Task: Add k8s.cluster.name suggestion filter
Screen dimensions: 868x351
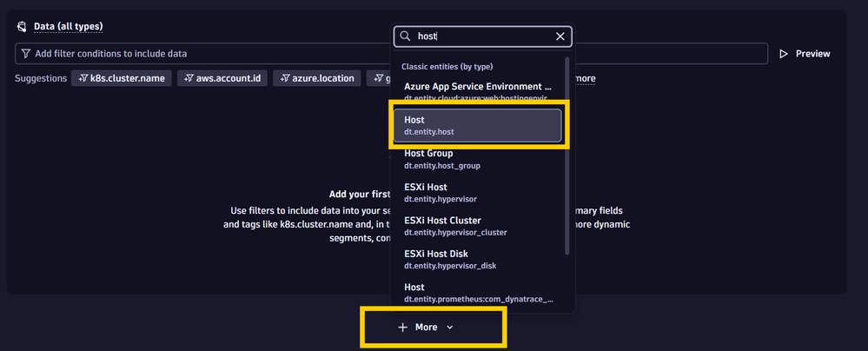Action: (x=122, y=78)
